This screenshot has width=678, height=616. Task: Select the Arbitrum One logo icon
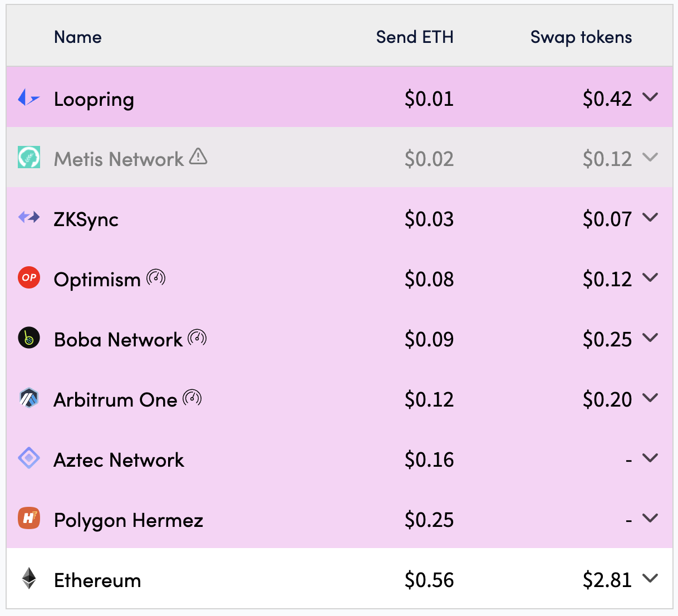click(x=28, y=398)
